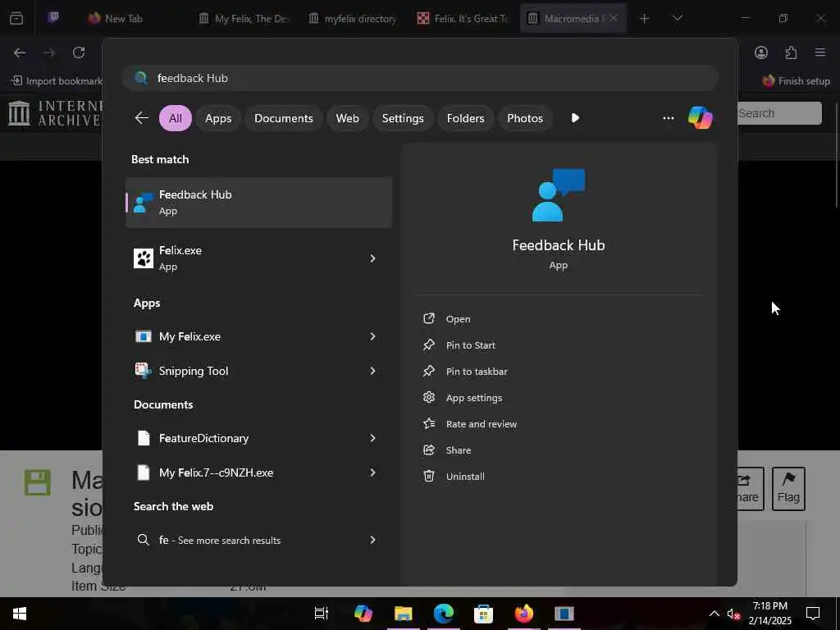
Task: Filter results by Settings
Action: tap(403, 118)
